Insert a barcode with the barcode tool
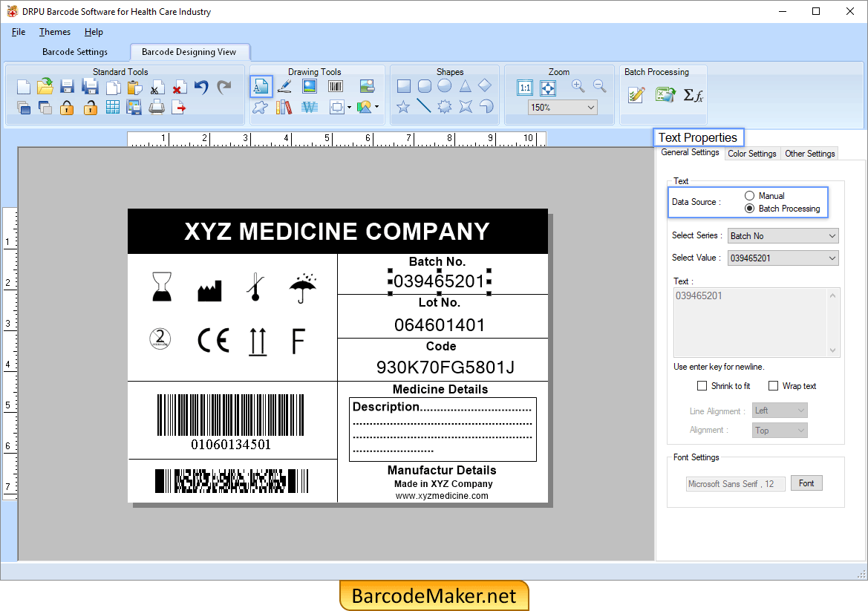 tap(336, 86)
